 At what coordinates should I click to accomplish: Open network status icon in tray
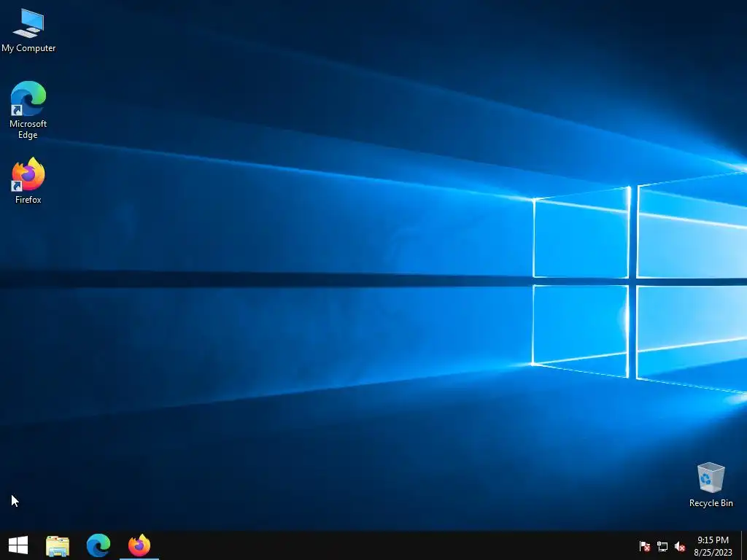click(x=662, y=546)
